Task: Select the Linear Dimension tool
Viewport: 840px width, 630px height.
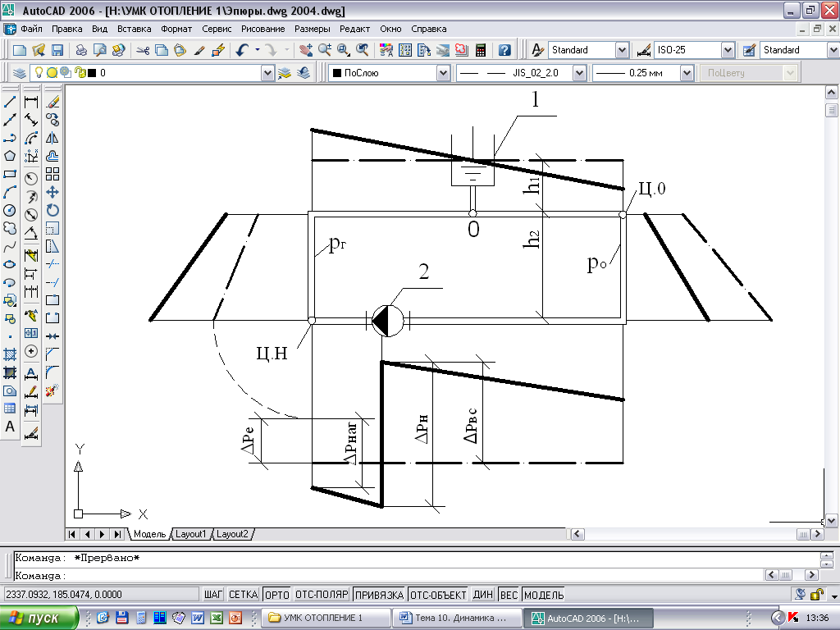Action: [31, 102]
